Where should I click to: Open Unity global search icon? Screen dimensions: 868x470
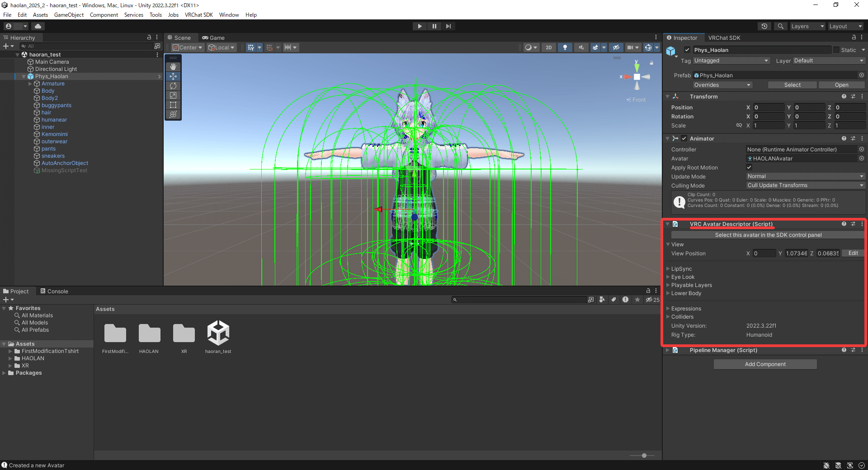coord(780,26)
